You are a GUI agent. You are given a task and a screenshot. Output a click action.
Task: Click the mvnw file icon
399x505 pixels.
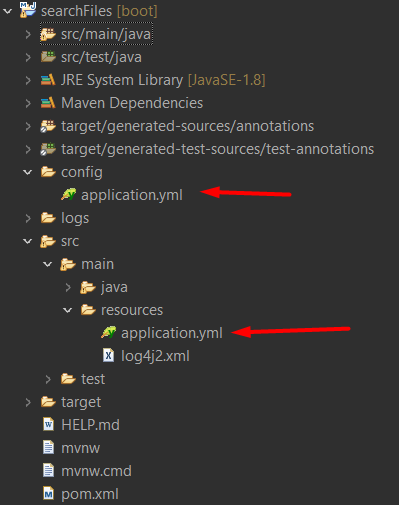click(48, 448)
